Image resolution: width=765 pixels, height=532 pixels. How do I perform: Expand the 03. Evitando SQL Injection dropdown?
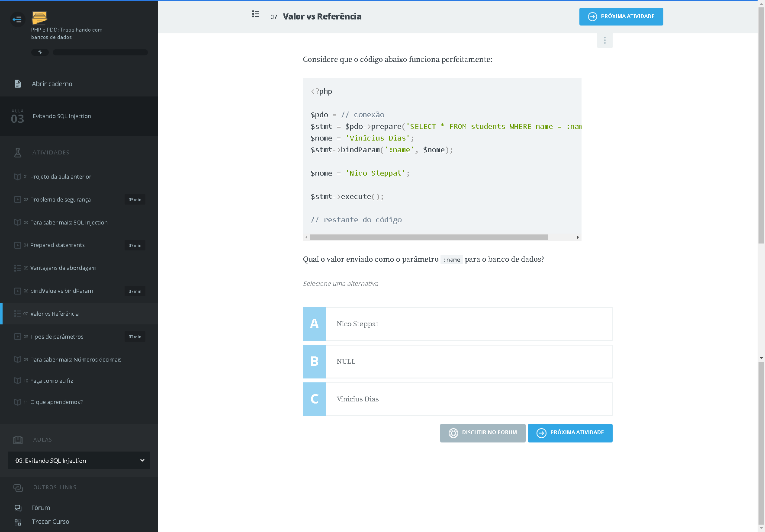79,461
